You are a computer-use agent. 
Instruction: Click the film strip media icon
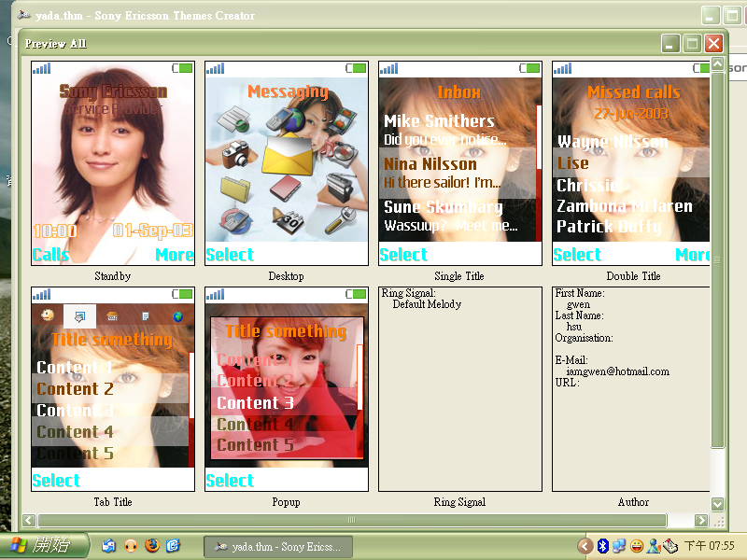(341, 119)
